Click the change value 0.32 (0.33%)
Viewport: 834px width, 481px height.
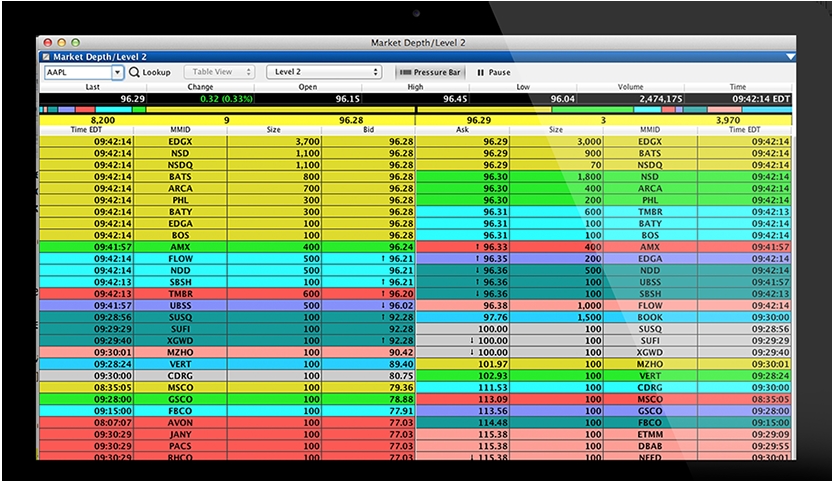227,99
